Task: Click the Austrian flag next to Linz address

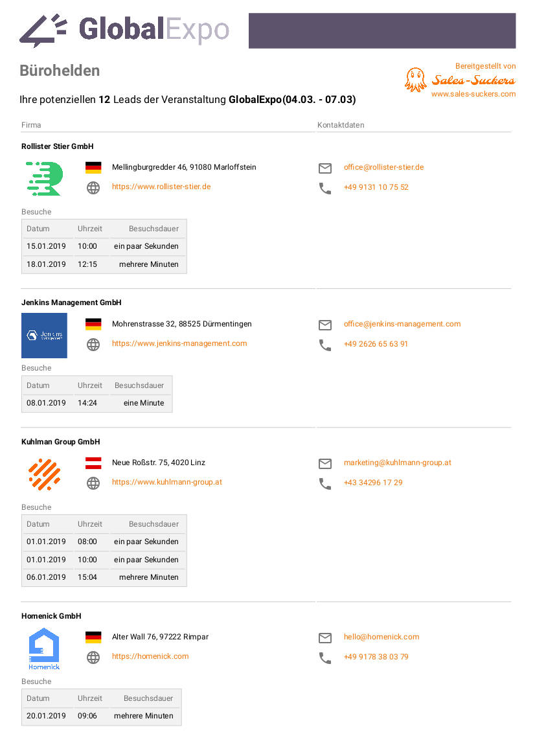Action: click(93, 463)
